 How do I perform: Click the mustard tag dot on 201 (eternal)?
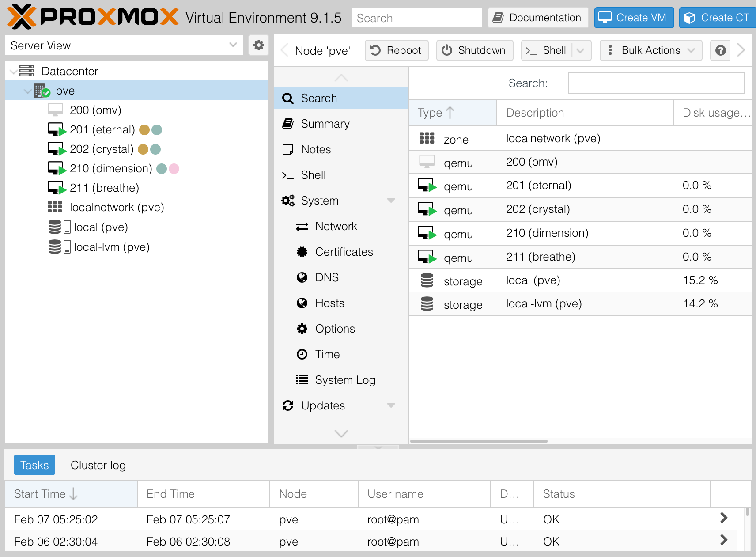pyautogui.click(x=144, y=130)
